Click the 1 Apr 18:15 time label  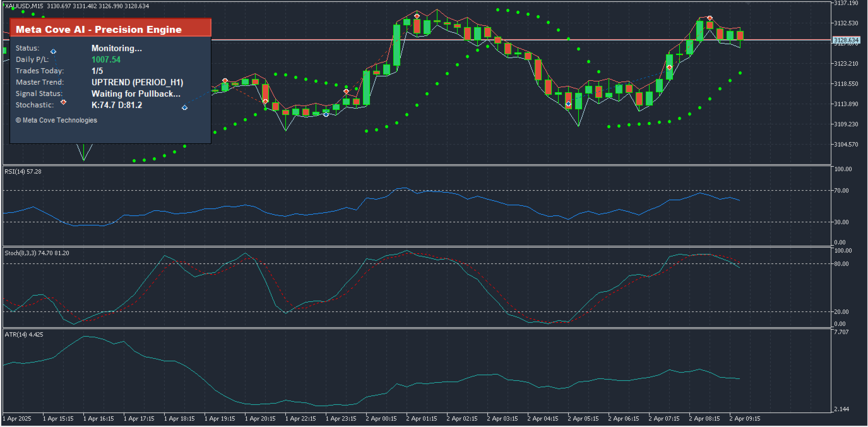pos(180,418)
